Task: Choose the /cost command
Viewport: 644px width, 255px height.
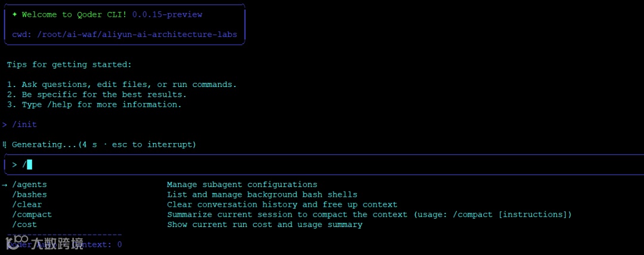Action: click(24, 225)
